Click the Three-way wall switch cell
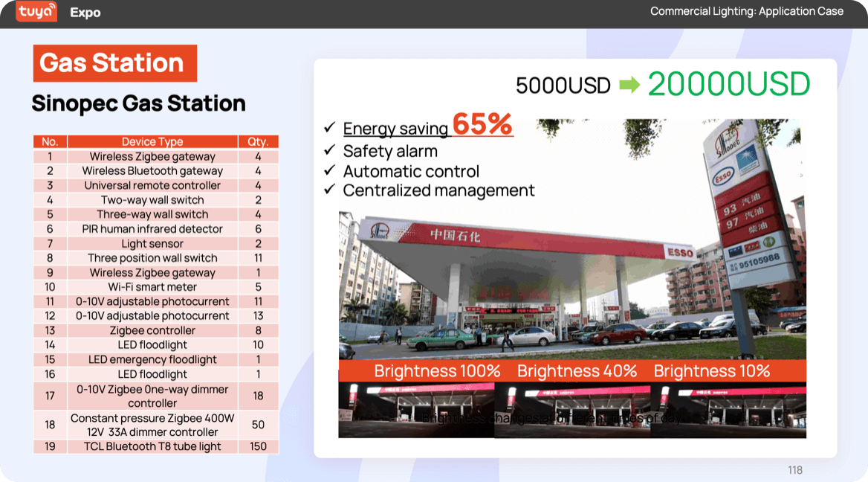The width and height of the screenshot is (868, 482). 152,214
